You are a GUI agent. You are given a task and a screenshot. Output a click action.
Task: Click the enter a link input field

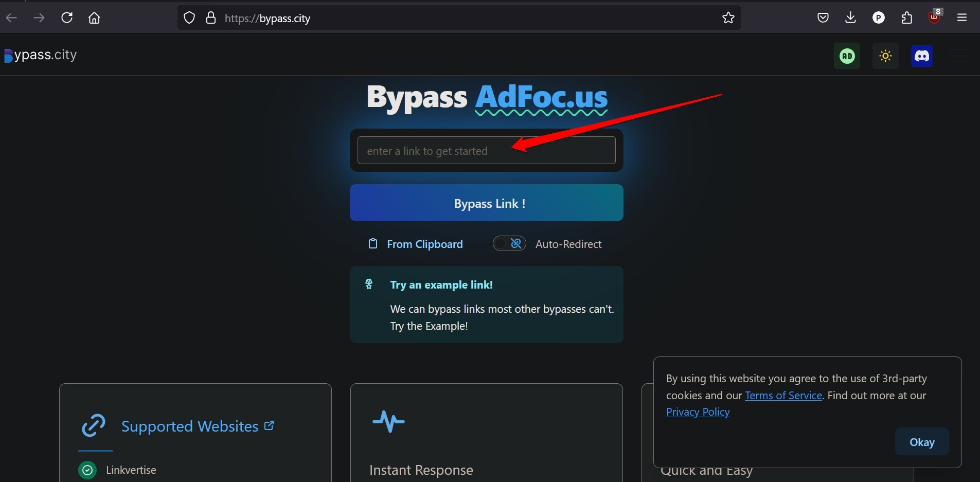[486, 150]
